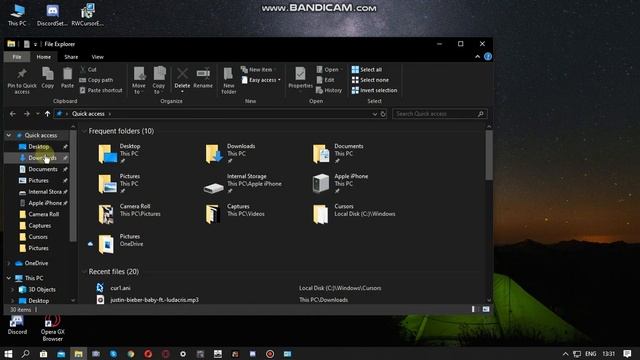Select Cursors in navigation pane

tap(38, 237)
